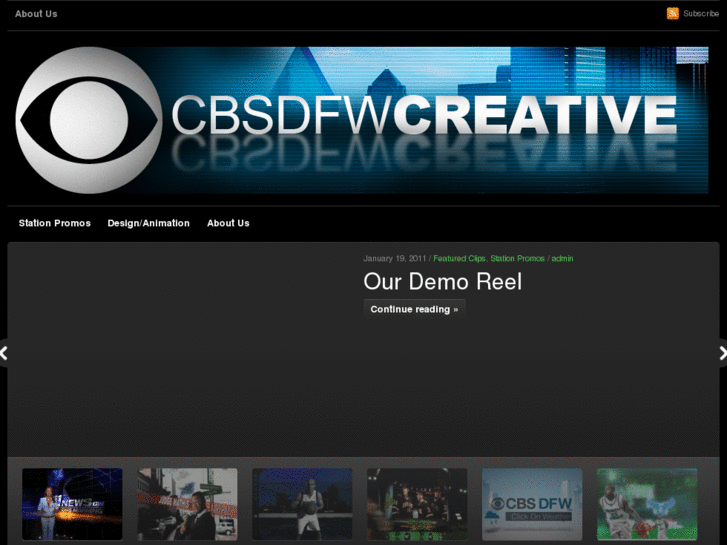Open the Station Promos menu
727x545 pixels.
(55, 223)
